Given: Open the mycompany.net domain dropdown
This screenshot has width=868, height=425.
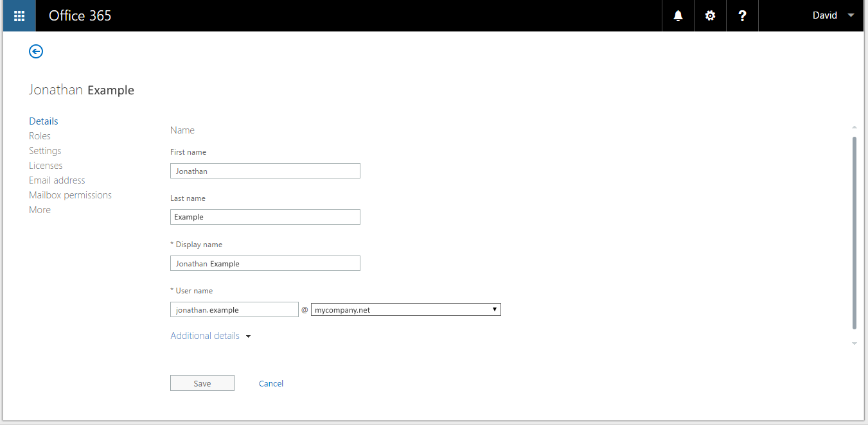Looking at the screenshot, I should pos(405,309).
